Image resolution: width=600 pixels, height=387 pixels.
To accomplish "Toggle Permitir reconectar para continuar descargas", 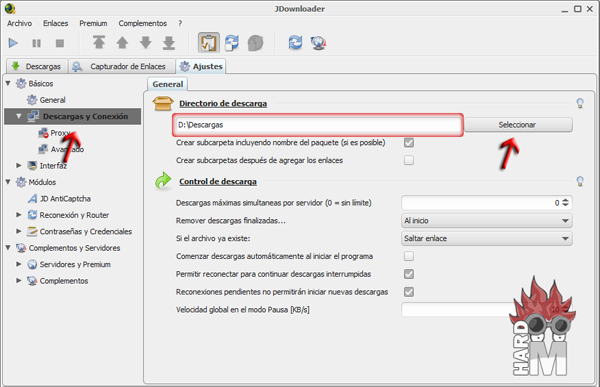I will coord(409,274).
